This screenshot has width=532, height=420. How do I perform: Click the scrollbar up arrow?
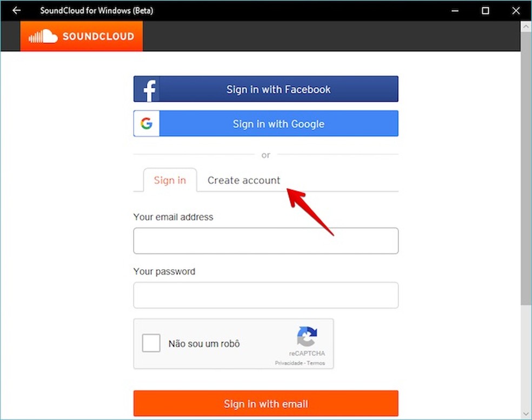tap(526, 25)
